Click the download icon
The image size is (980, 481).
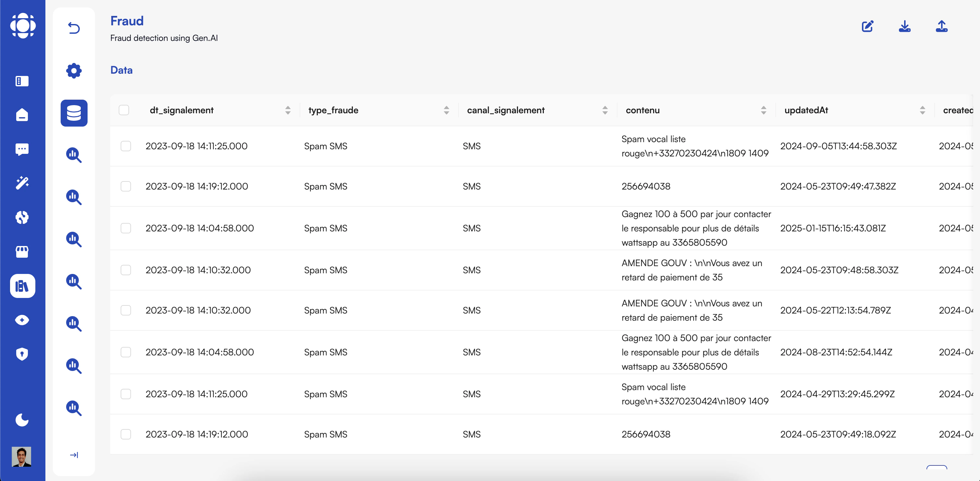pos(905,26)
